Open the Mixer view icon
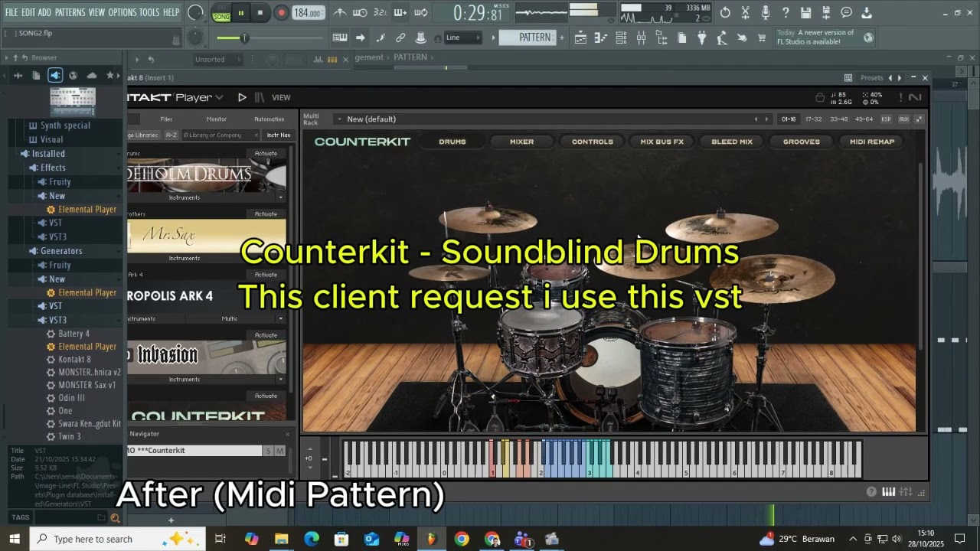This screenshot has height=551, width=980. point(641,37)
